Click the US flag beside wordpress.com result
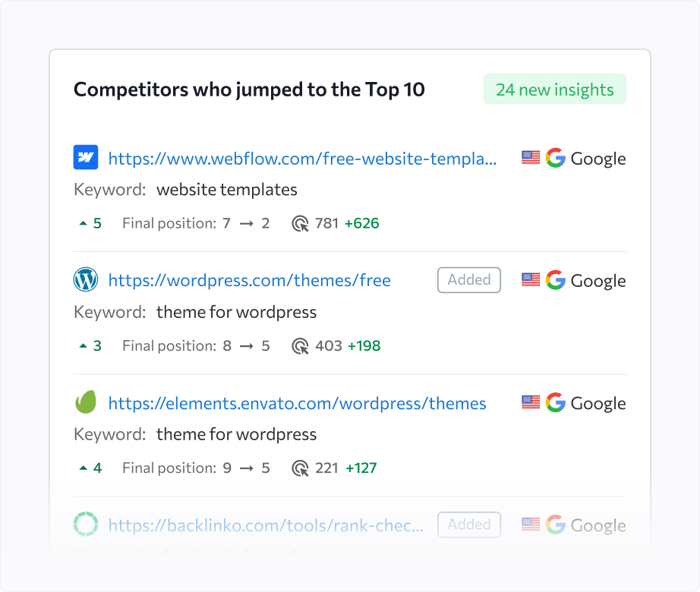This screenshot has width=700, height=592. coord(531,280)
